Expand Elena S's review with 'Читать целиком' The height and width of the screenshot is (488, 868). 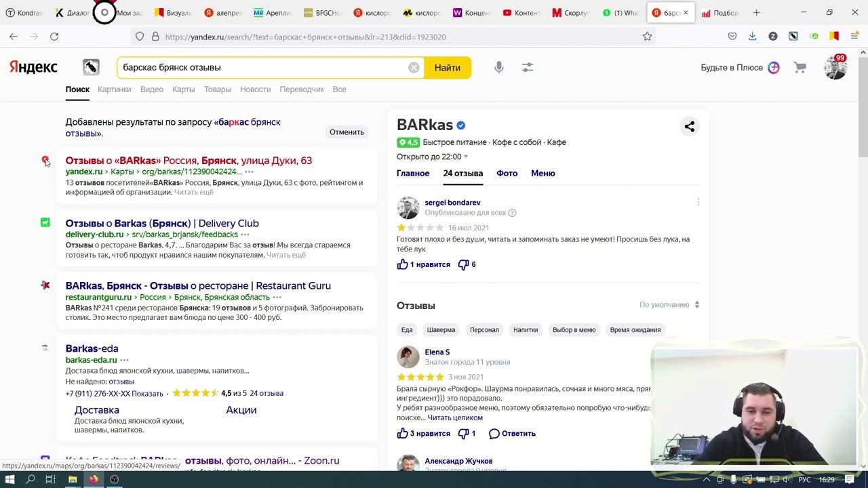click(455, 418)
